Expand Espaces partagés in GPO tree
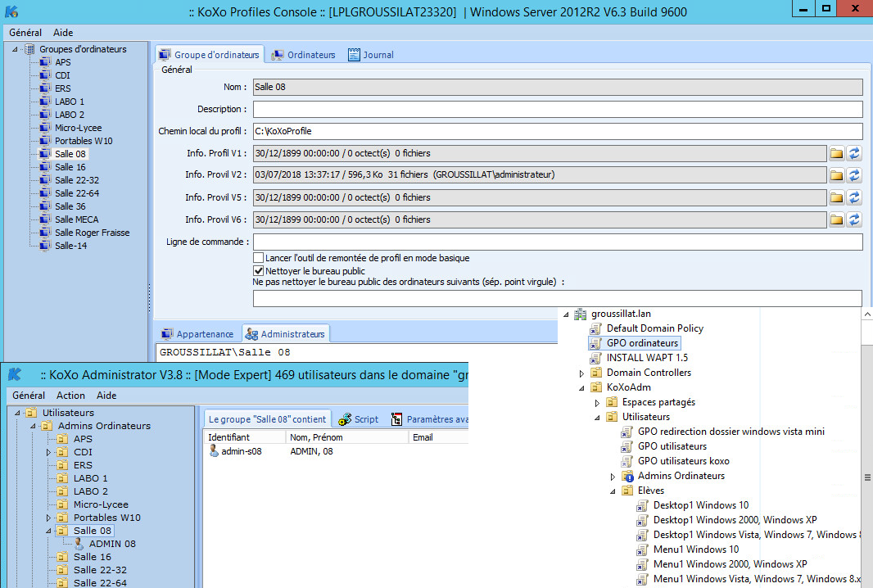Viewport: 873px width, 588px height. point(597,403)
